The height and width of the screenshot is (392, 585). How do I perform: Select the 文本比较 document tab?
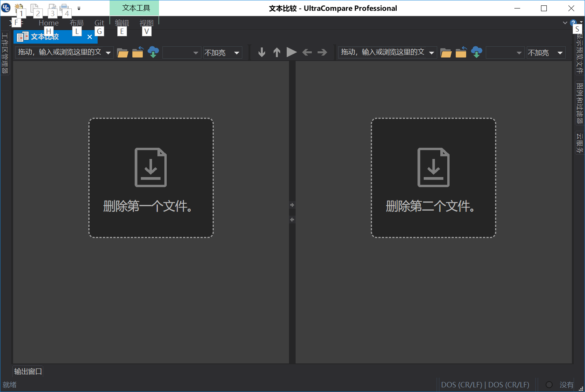click(x=56, y=37)
